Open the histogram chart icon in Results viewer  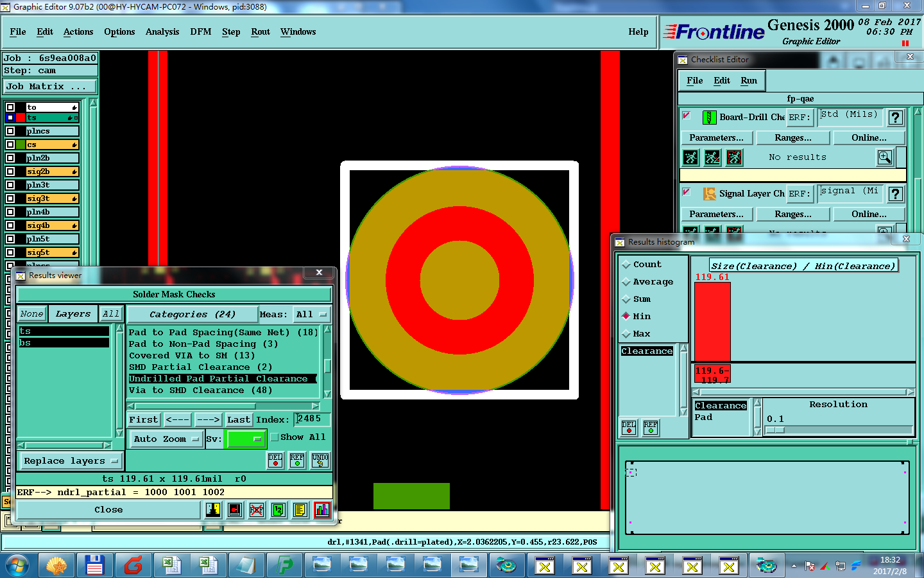[322, 510]
